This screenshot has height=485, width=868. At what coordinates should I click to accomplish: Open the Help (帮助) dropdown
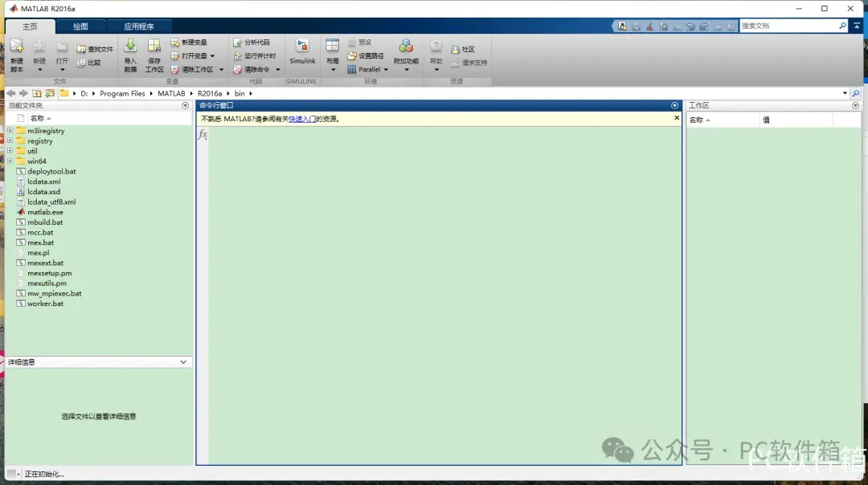436,70
